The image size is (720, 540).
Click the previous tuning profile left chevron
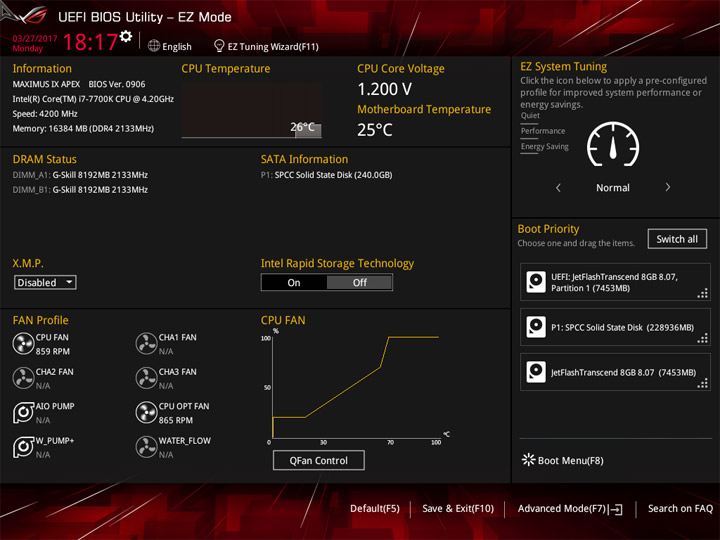click(x=558, y=187)
